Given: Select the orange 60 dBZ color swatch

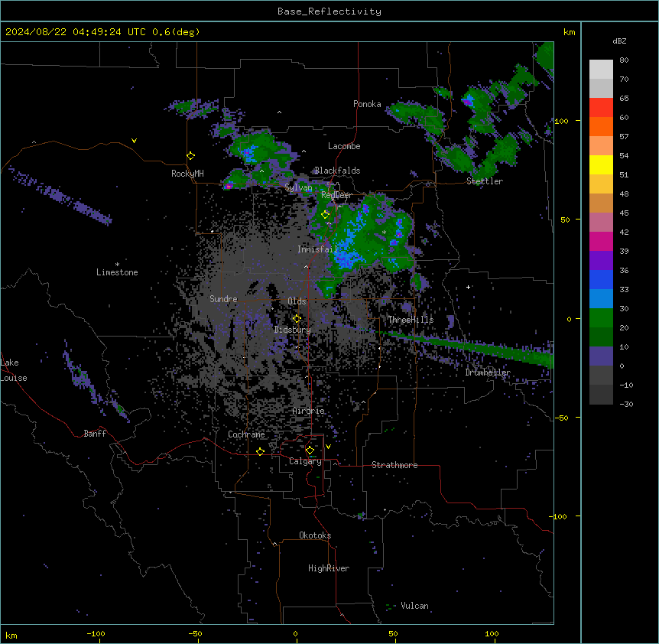Looking at the screenshot, I should (x=601, y=126).
